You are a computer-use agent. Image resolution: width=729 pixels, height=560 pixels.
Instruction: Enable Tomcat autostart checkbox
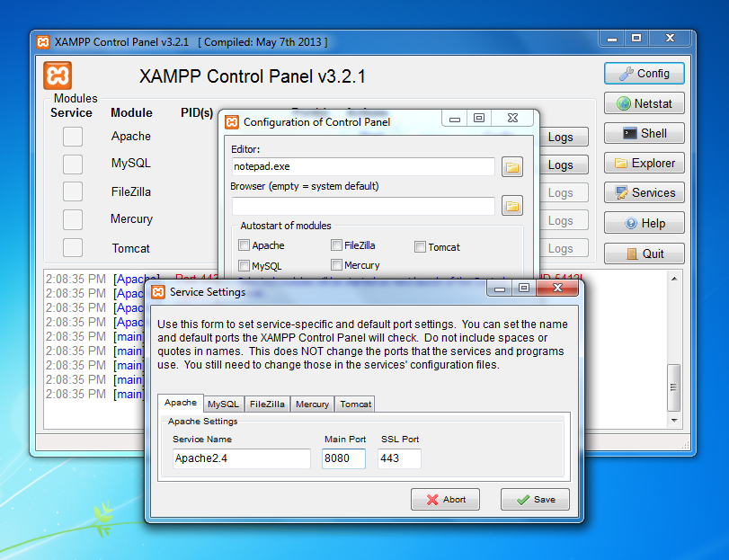pyautogui.click(x=420, y=247)
